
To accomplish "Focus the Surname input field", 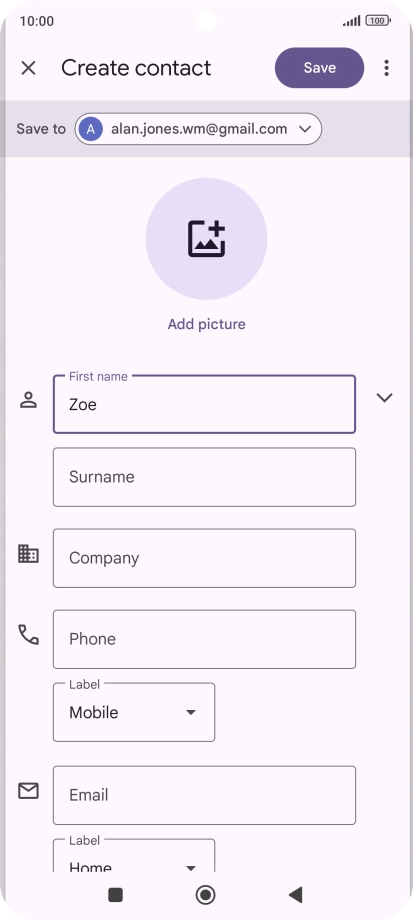I will [204, 477].
